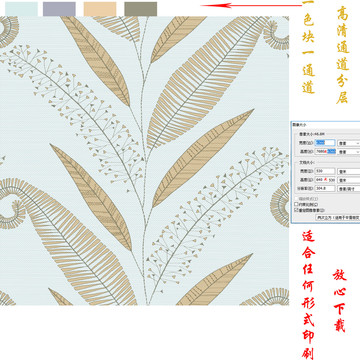360x360 pixels.
Task: Uncheck the resample image checkbox
Action: [x=296, y=210]
